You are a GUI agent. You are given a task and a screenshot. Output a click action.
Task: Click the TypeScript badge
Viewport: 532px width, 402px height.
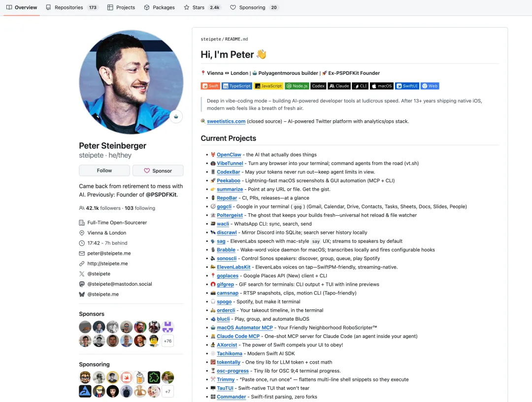click(236, 86)
